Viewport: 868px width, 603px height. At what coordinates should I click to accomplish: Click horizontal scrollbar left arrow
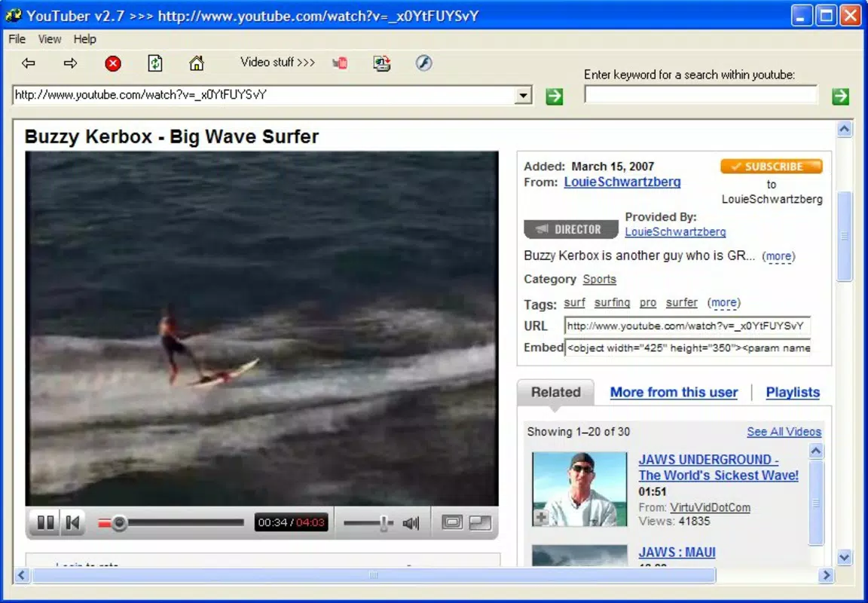tap(22, 575)
